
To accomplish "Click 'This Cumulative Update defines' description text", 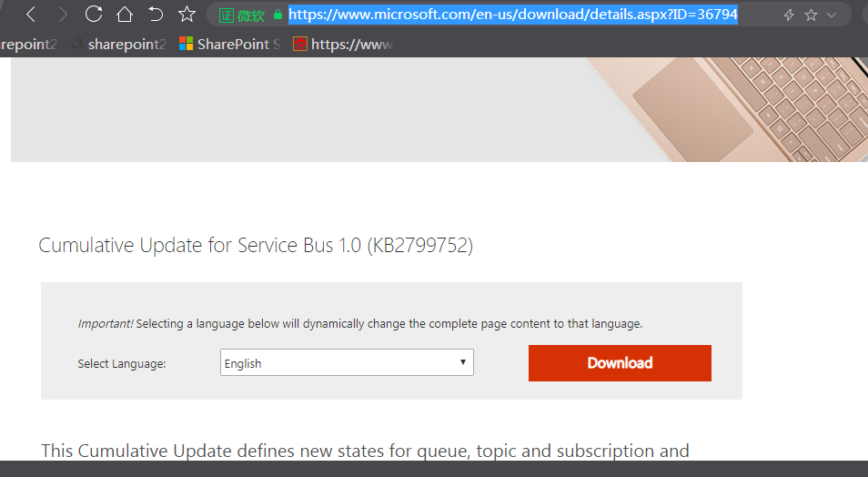I will tap(365, 451).
